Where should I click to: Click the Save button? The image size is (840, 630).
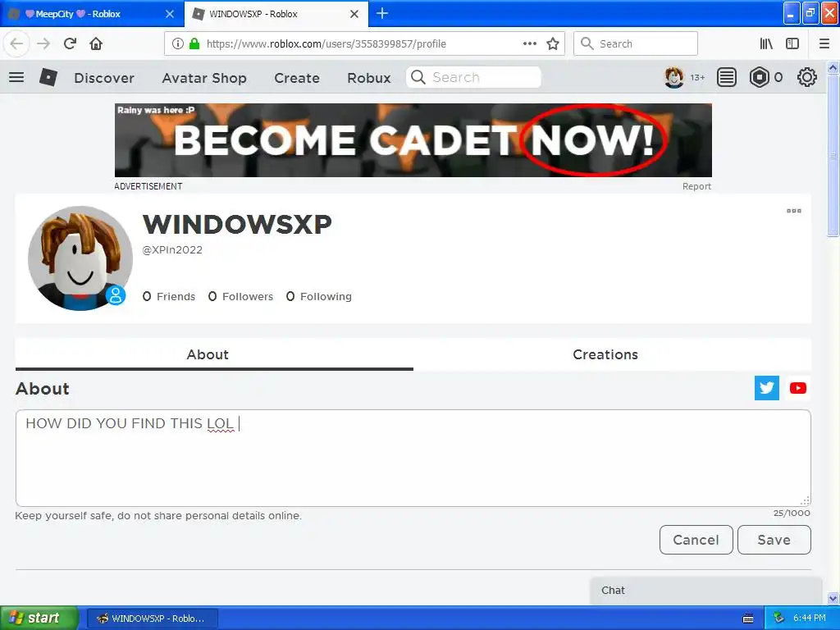tap(774, 540)
